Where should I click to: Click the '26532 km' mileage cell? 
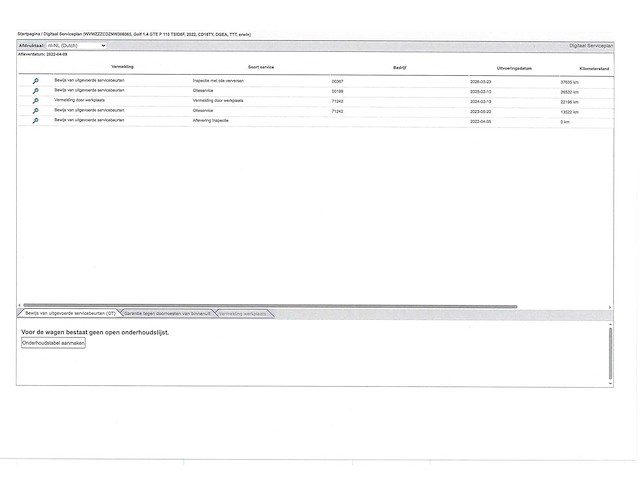[x=569, y=92]
